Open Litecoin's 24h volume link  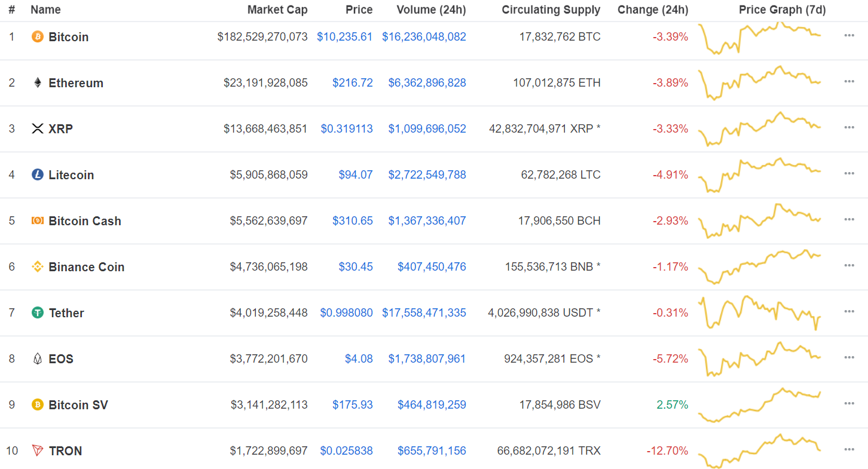pos(427,174)
